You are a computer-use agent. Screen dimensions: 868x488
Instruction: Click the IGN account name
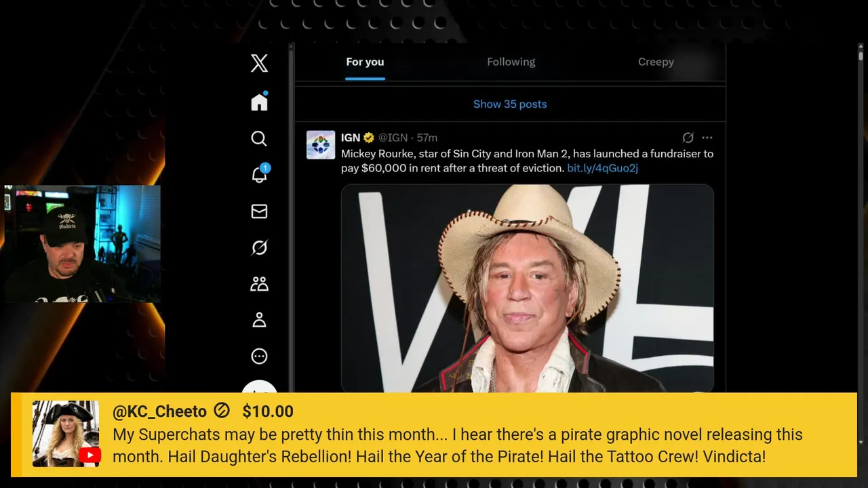350,138
